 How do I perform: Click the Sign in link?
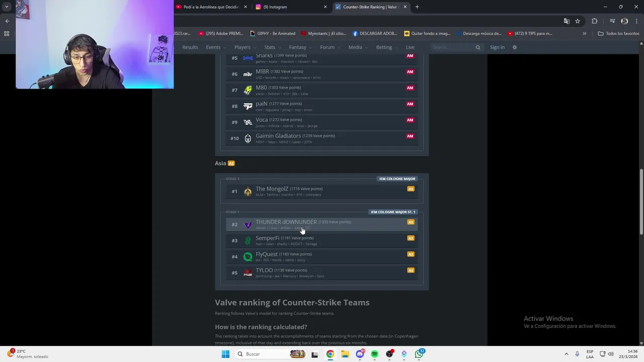pos(497,47)
